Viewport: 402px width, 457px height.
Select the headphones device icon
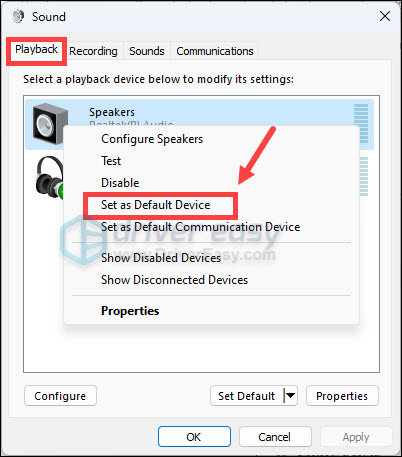tap(49, 177)
